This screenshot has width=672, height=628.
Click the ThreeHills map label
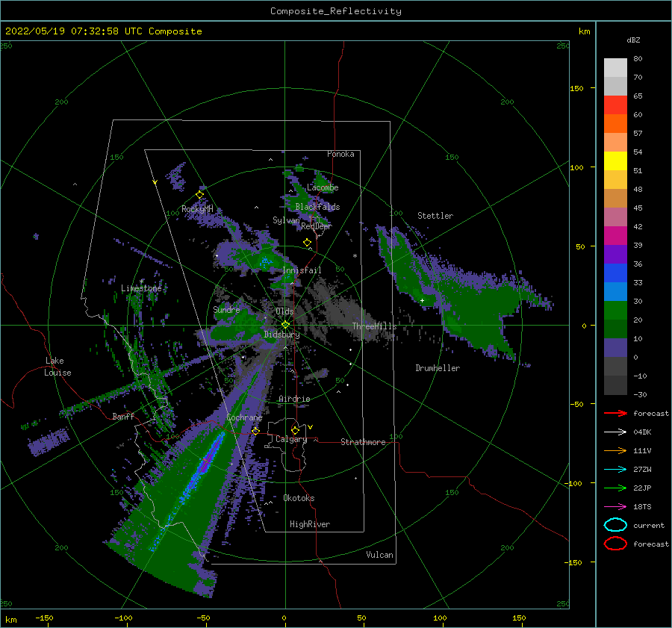pyautogui.click(x=374, y=326)
